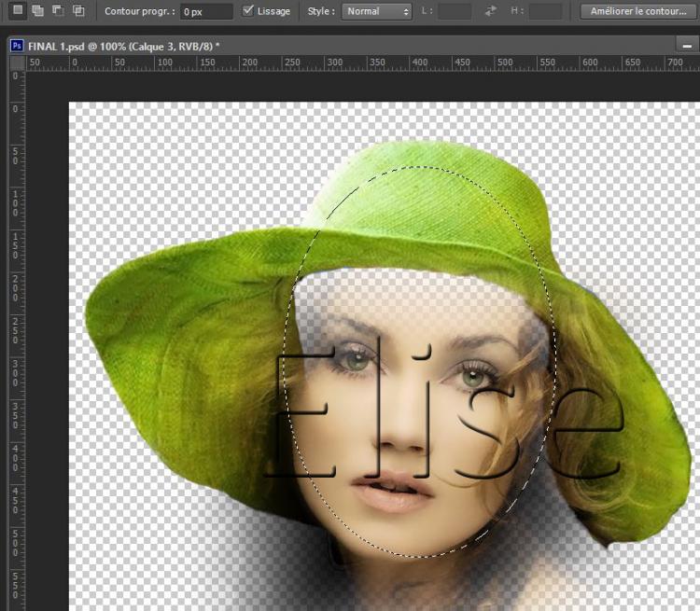Click in the Contour progr. pixel field
The image size is (700, 611).
(x=206, y=11)
